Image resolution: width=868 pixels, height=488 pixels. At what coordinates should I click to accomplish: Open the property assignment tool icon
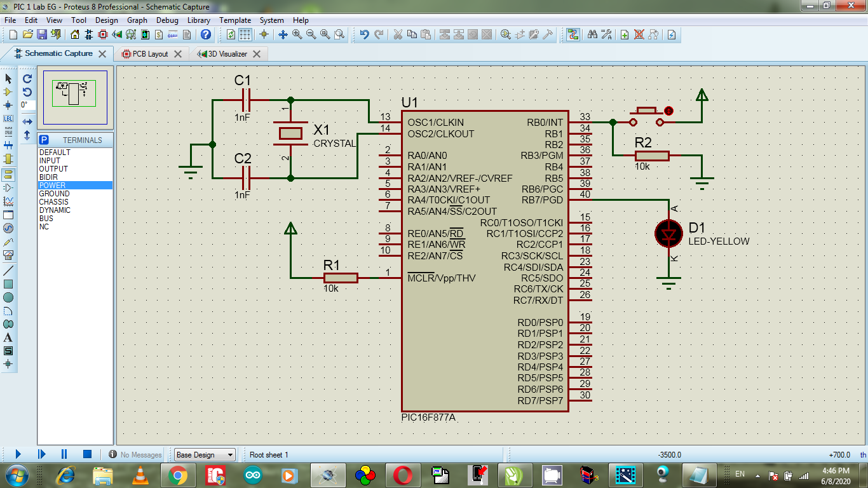(607, 34)
